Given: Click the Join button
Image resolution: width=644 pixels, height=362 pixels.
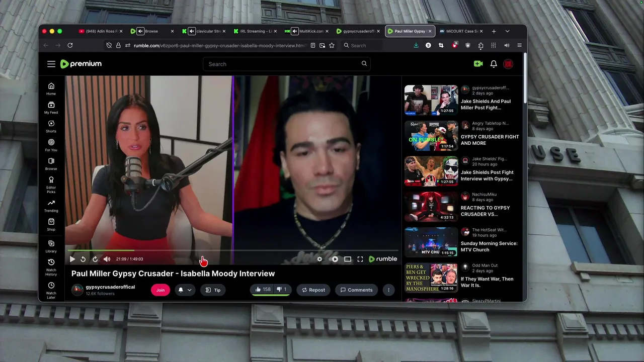Looking at the screenshot, I should tap(160, 290).
